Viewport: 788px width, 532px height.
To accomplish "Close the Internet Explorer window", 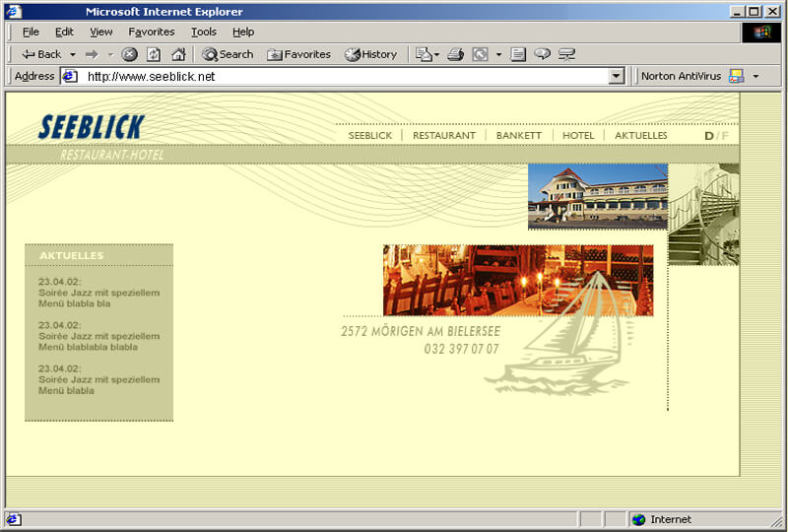I will (772, 12).
